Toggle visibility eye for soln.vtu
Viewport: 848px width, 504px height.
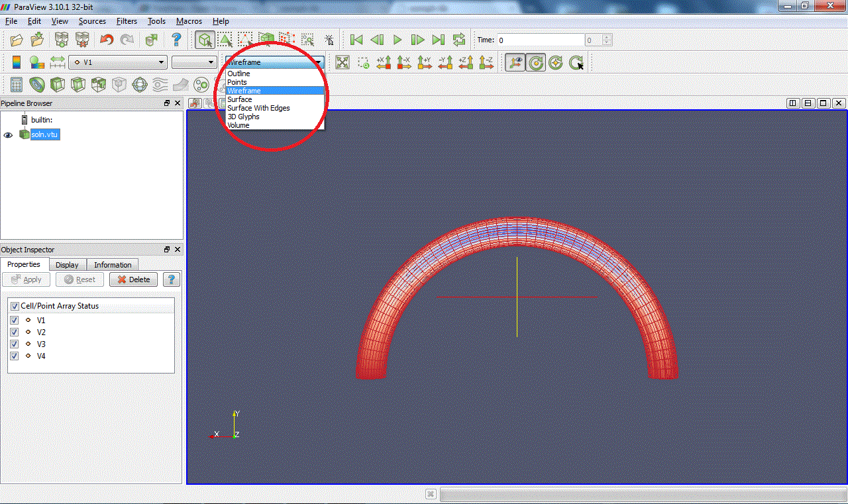tap(9, 134)
